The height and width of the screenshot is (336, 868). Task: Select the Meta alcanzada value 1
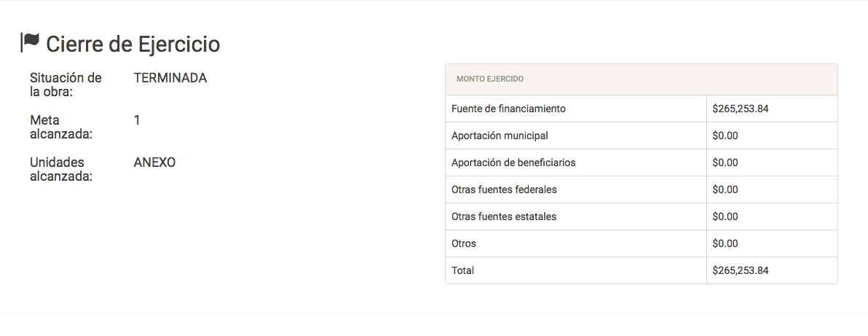pos(137,120)
